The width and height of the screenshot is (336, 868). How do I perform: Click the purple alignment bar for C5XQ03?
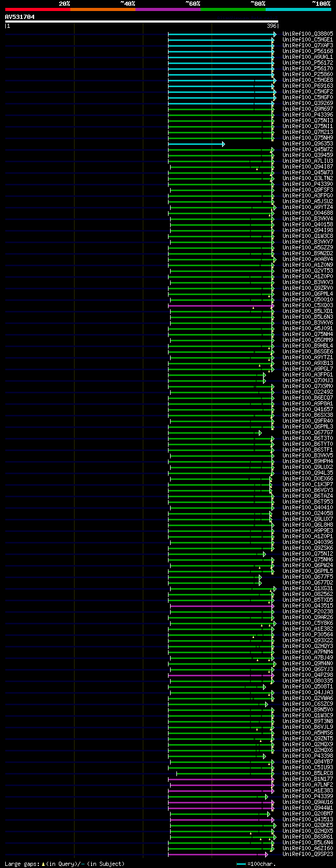[x=221, y=306]
